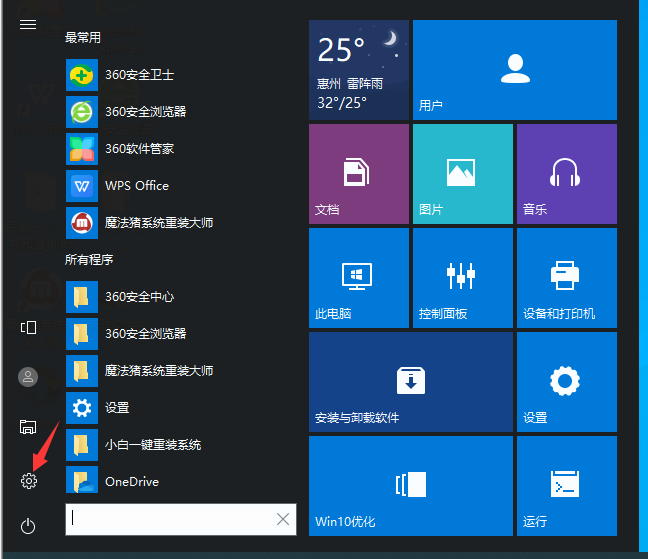The height and width of the screenshot is (559, 648).
Task: Open the 运行 tile
Action: pyautogui.click(x=567, y=486)
